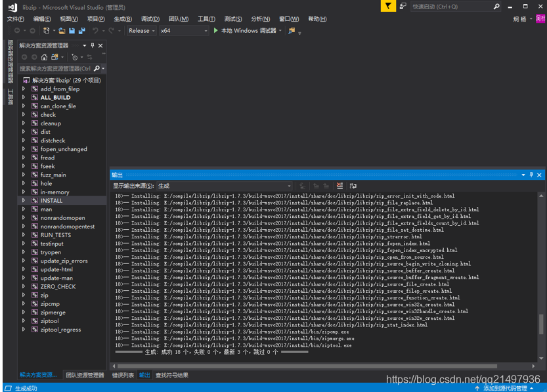Click the Open File folder toolbar icon
The width and height of the screenshot is (547, 392).
pos(62,31)
